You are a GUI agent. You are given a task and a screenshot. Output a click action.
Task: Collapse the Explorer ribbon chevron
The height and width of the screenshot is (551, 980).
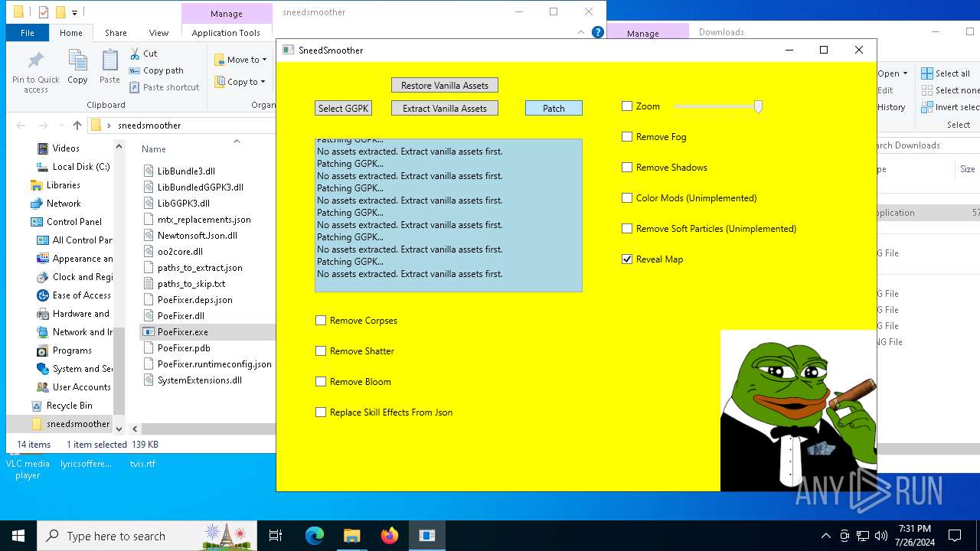pos(581,32)
